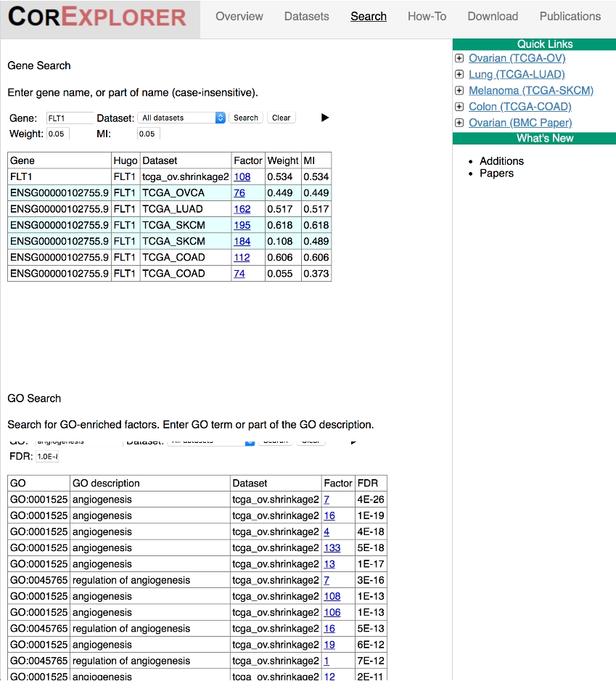Click the CorExplorer logo
The height and width of the screenshot is (681, 616).
click(98, 17)
